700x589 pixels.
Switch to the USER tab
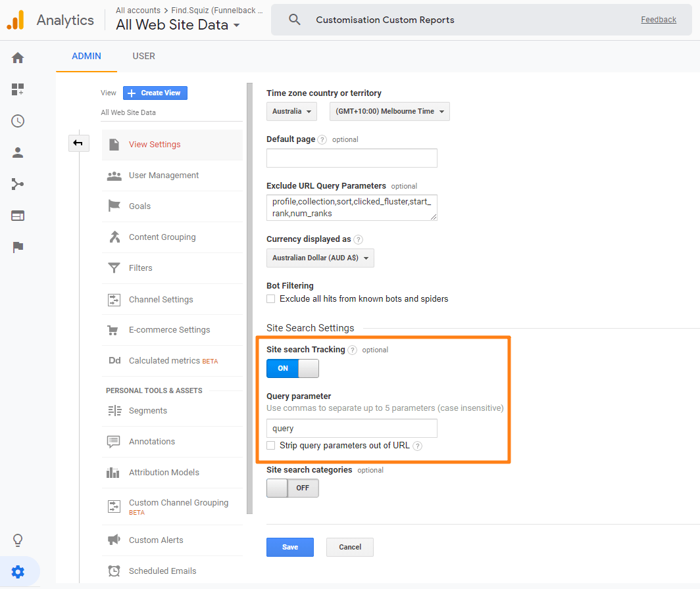point(143,56)
